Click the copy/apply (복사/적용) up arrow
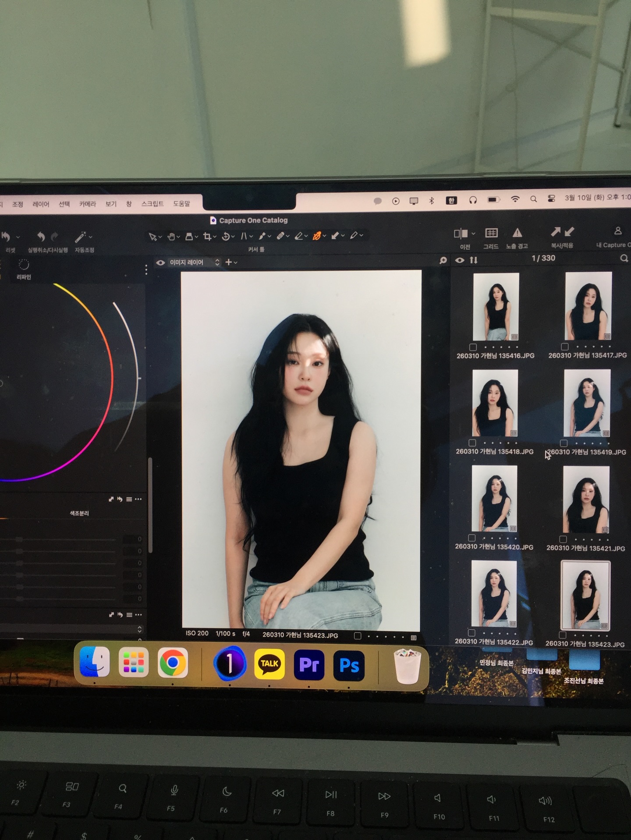Screen dimensions: 631x840 pos(556,232)
